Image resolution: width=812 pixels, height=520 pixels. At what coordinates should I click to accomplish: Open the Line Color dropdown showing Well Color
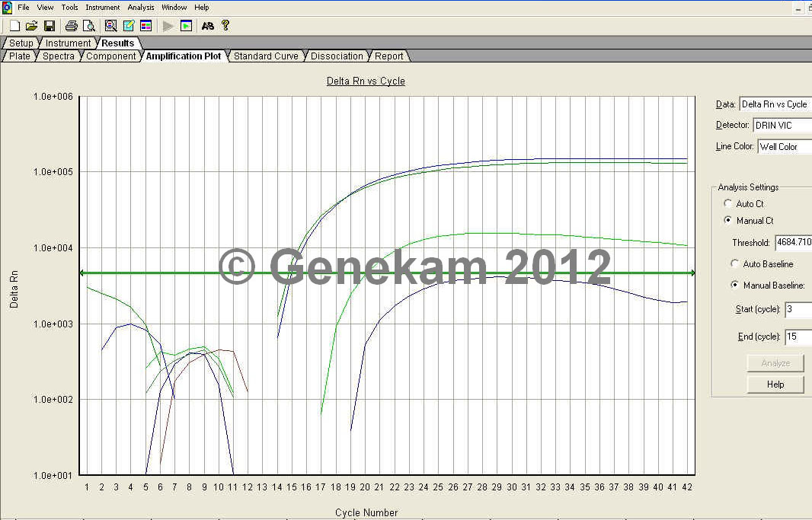785,146
